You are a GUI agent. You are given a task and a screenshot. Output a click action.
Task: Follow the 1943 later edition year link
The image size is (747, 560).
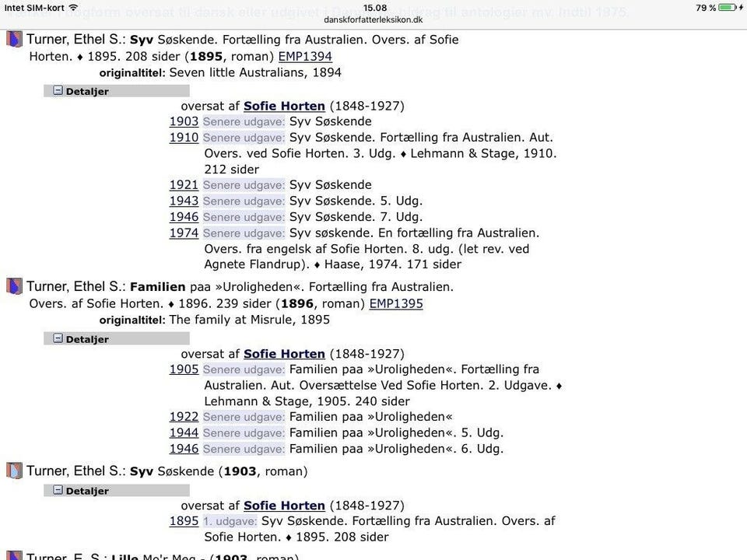[184, 201]
